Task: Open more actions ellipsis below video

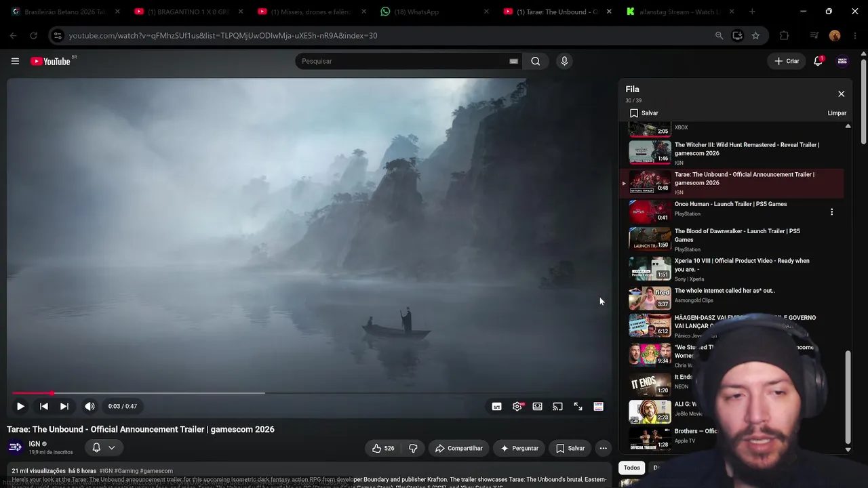Action: (603, 448)
